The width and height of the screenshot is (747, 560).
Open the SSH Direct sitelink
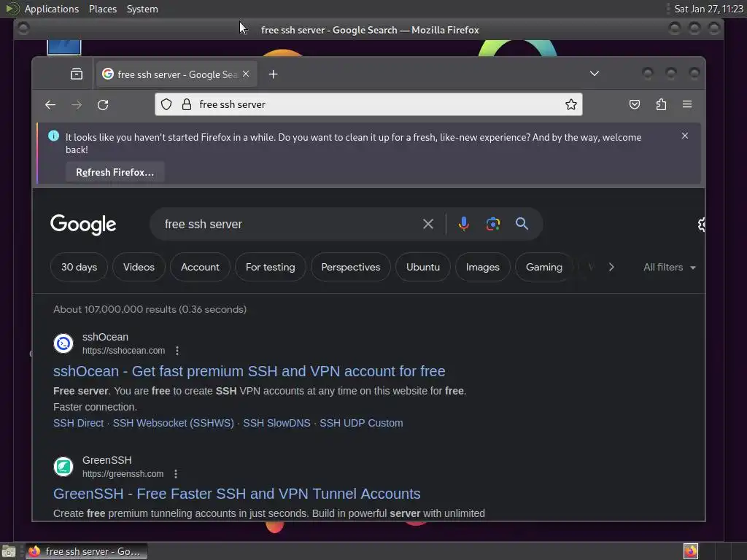tap(78, 423)
